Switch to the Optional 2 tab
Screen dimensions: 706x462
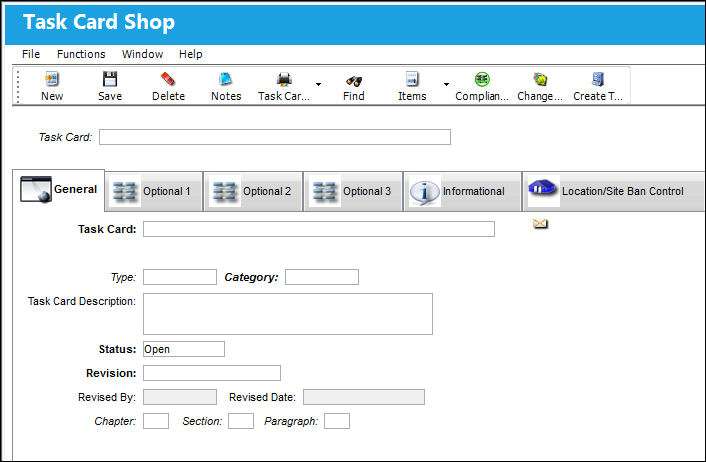point(253,191)
